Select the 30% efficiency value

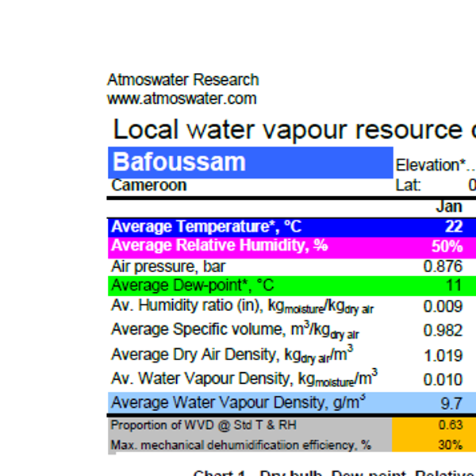(x=451, y=445)
